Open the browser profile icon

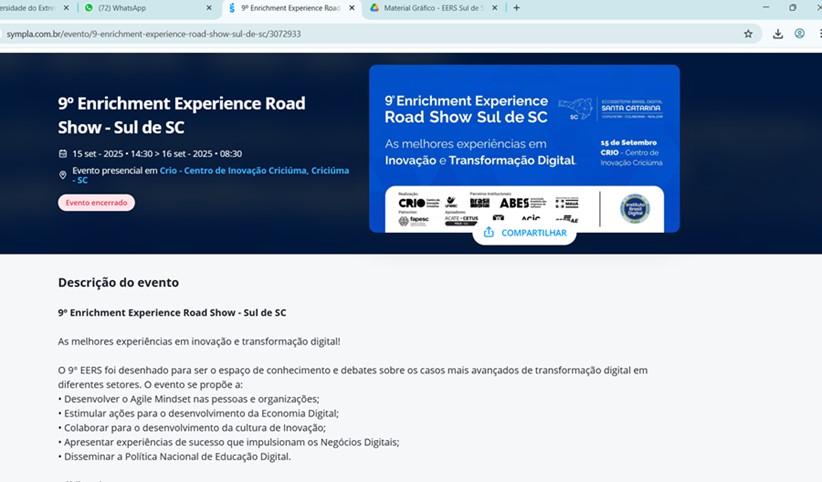point(800,33)
